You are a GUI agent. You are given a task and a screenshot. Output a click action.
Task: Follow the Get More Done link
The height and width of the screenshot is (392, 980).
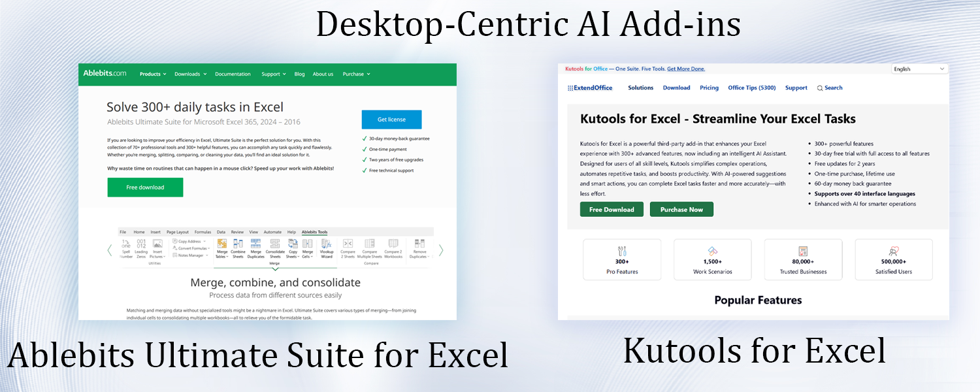685,69
